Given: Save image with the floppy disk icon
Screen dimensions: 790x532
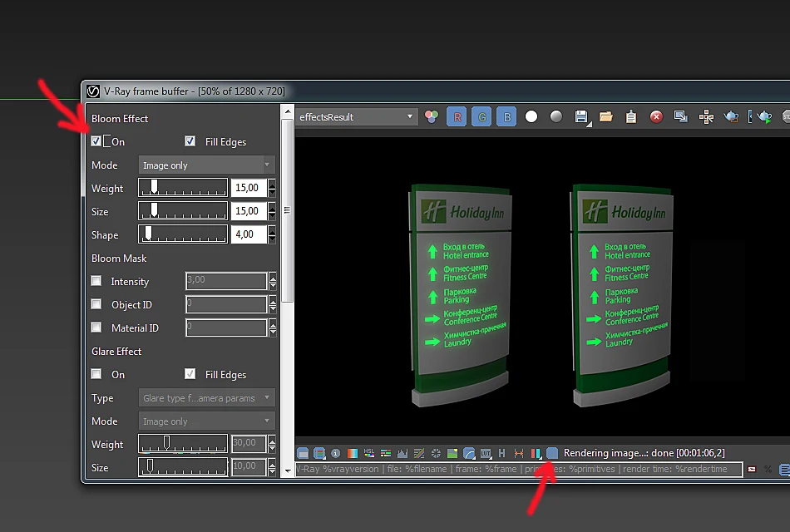Looking at the screenshot, I should (581, 117).
